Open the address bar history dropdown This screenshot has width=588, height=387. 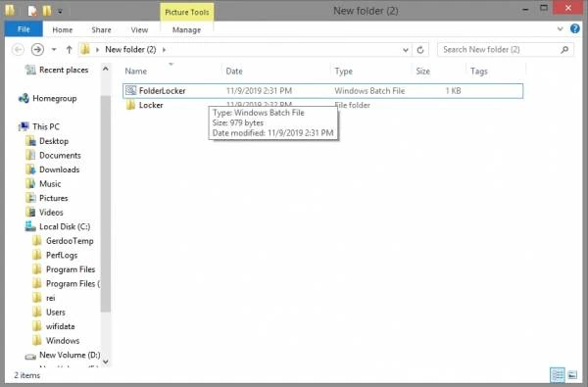click(x=406, y=50)
